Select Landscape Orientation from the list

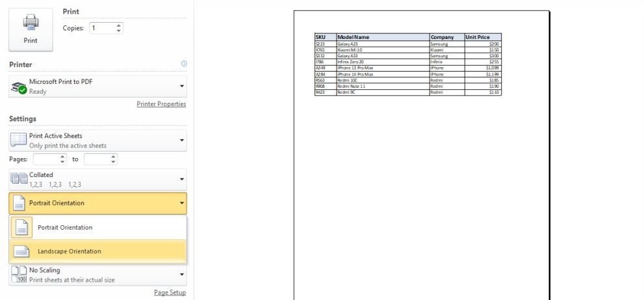tap(98, 251)
